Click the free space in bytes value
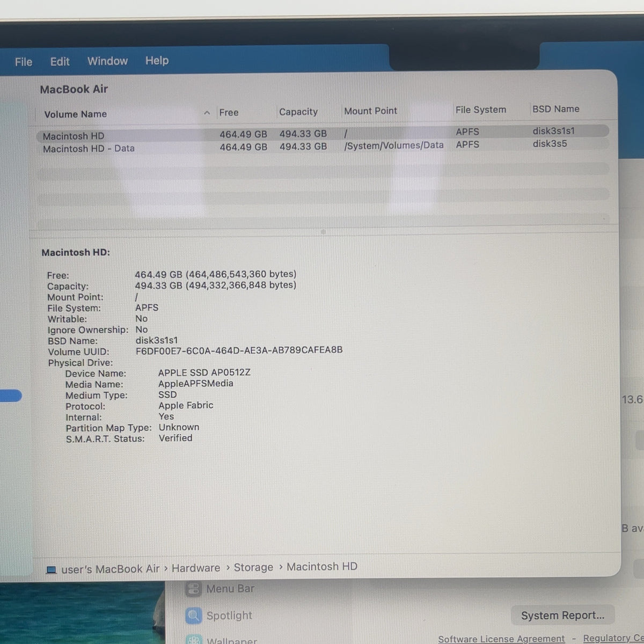The image size is (644, 644). [x=241, y=274]
